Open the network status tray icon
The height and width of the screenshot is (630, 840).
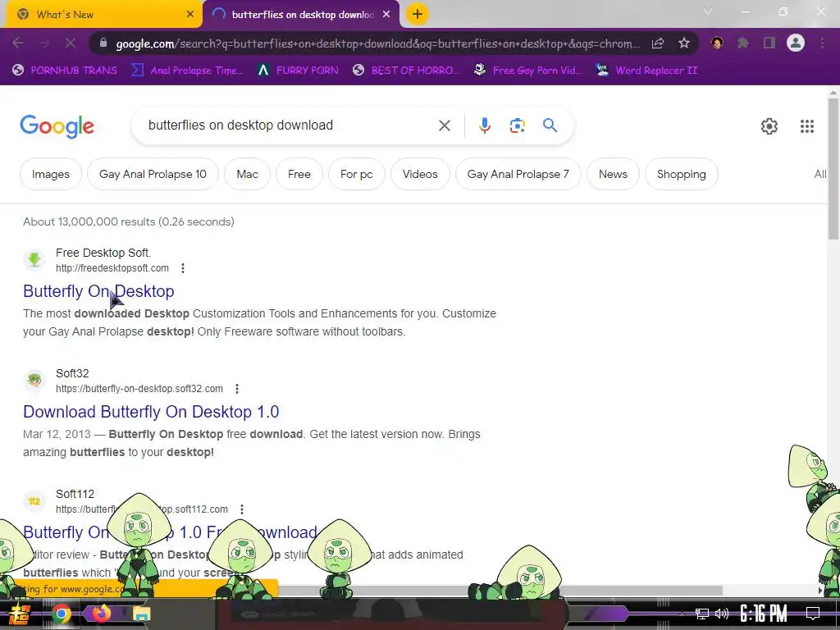(702, 614)
